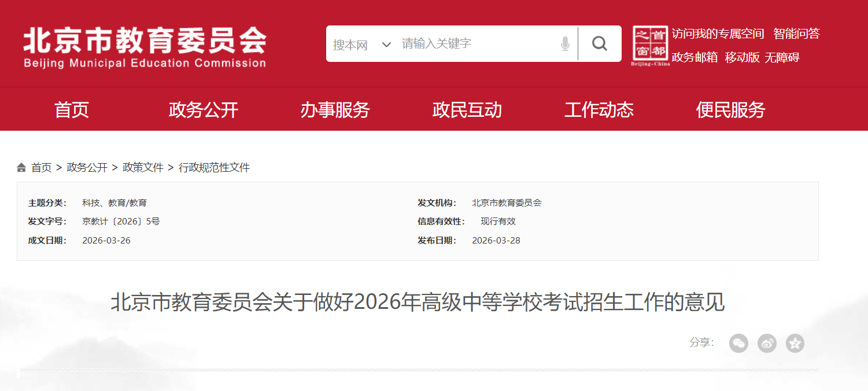Screen dimensions: 868x391
Task: Share article via Weibo icon
Action: (767, 343)
